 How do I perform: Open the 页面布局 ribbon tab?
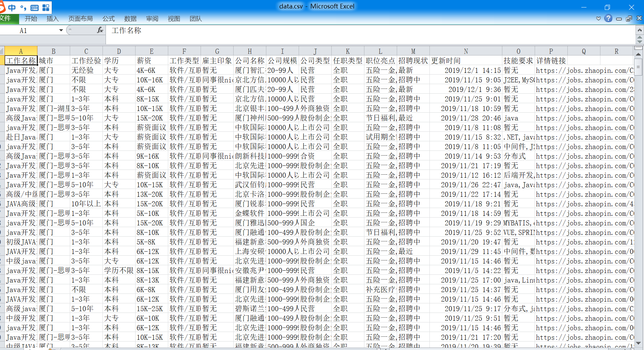pos(81,19)
